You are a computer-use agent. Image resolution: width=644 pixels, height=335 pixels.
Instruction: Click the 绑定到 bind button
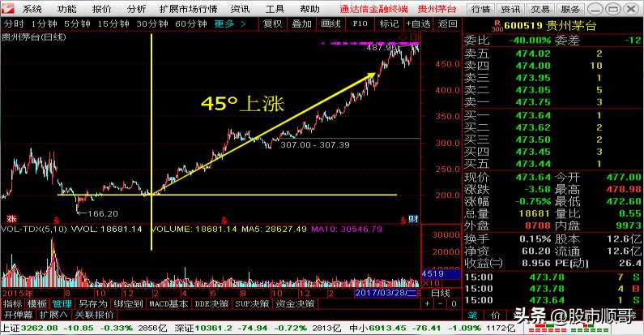[x=128, y=303]
